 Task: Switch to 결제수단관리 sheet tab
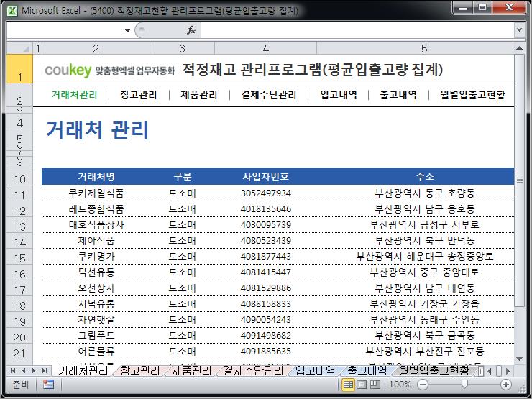click(x=253, y=370)
